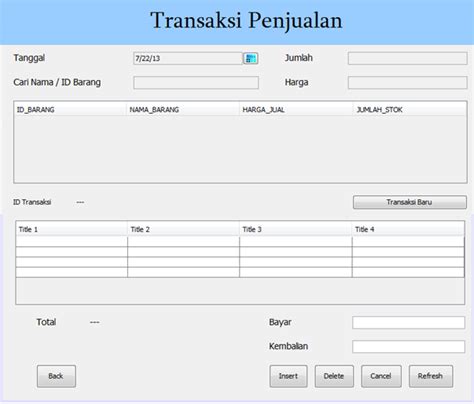Image resolution: width=474 pixels, height=404 pixels.
Task: Click the Kembalian change field
Action: (x=408, y=347)
